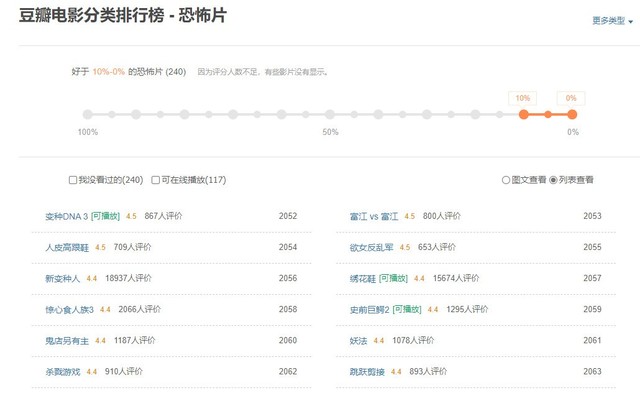The image size is (640, 393).
Task: Open the 跳跃剪接 movie link
Action: coord(367,371)
